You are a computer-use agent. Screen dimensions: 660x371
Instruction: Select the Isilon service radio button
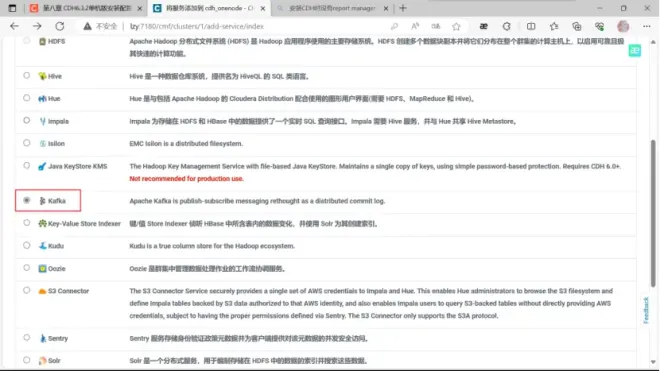click(27, 143)
